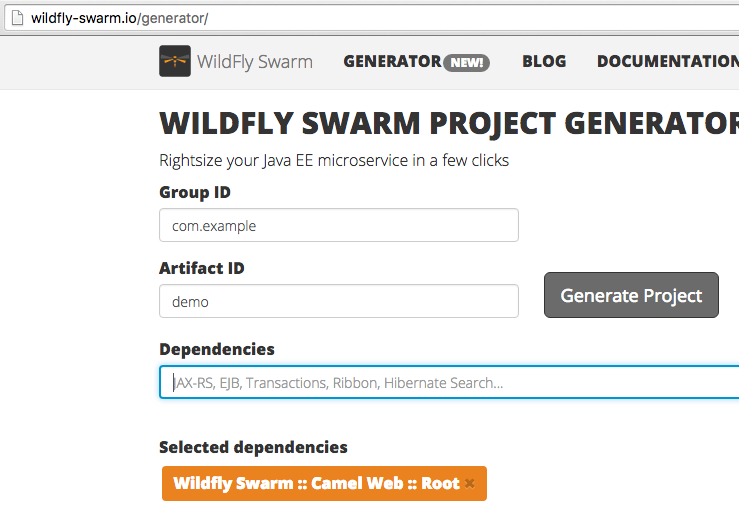The image size is (739, 516).
Task: Open the DOCUMENTATION nav item
Action: point(668,61)
